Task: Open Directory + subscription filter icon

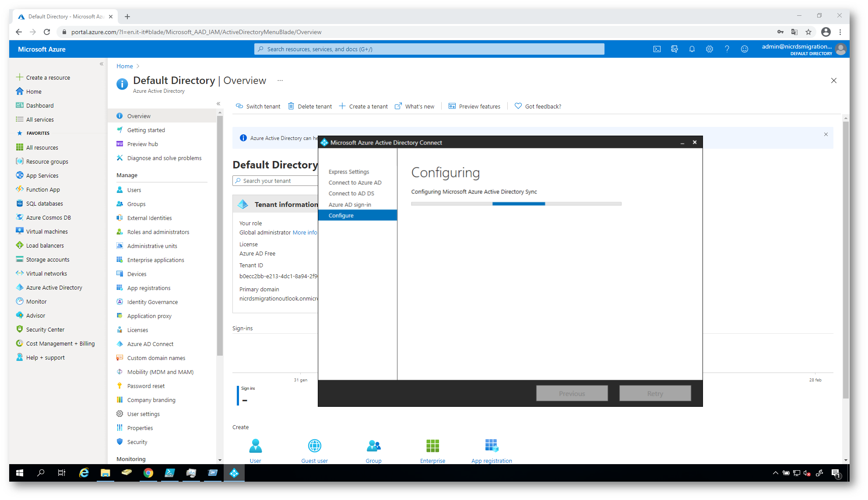Action: (675, 49)
